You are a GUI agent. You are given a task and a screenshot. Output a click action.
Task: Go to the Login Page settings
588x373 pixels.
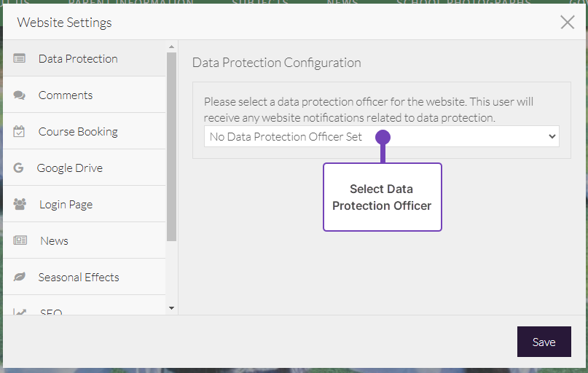pyautogui.click(x=66, y=204)
